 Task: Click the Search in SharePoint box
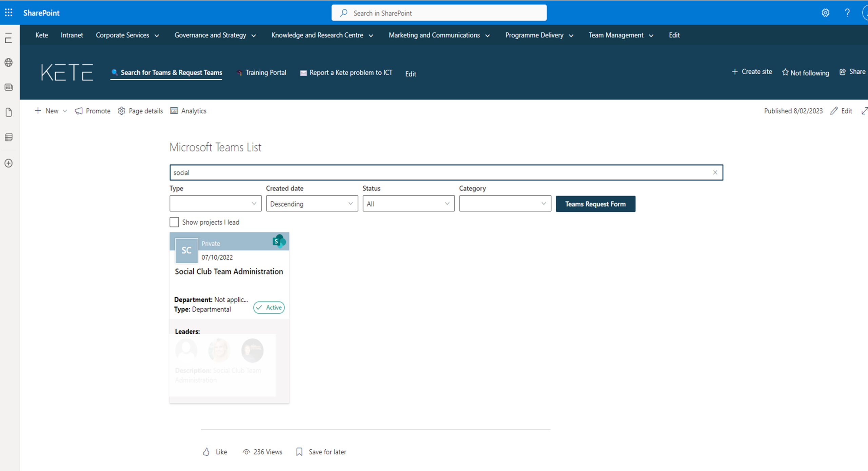pyautogui.click(x=439, y=13)
